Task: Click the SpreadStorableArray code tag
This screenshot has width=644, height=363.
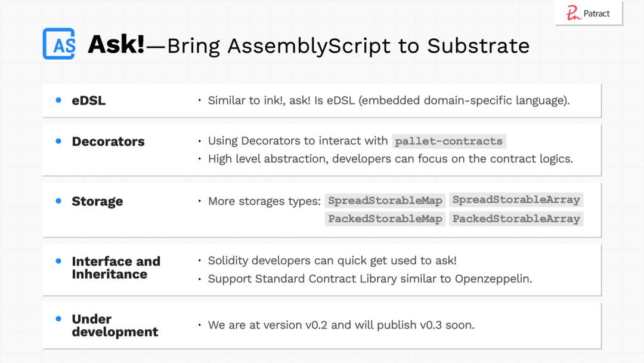Action: [x=516, y=200]
